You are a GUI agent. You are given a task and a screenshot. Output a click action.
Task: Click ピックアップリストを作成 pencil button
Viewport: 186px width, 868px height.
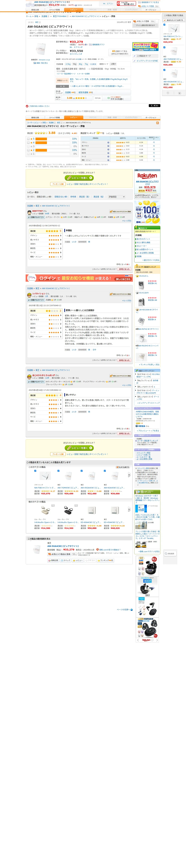(145, 61)
